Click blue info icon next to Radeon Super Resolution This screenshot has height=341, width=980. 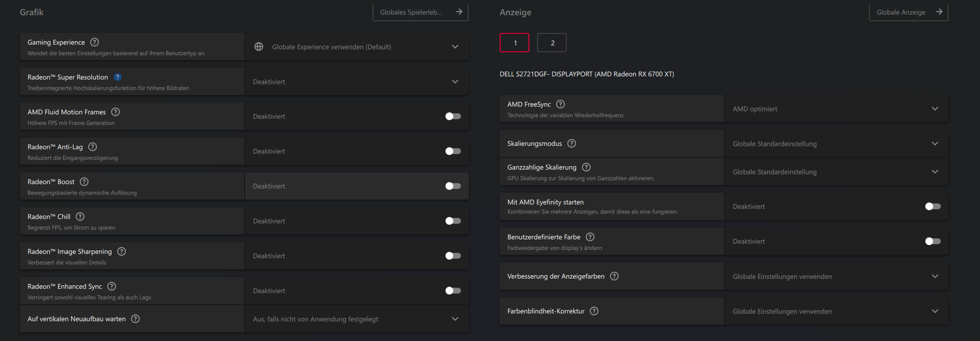click(x=118, y=77)
